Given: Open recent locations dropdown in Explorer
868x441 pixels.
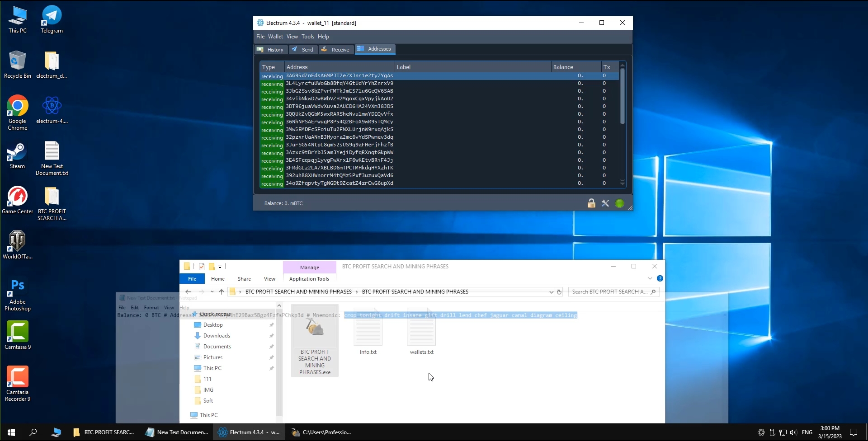Looking at the screenshot, I should pyautogui.click(x=212, y=292).
